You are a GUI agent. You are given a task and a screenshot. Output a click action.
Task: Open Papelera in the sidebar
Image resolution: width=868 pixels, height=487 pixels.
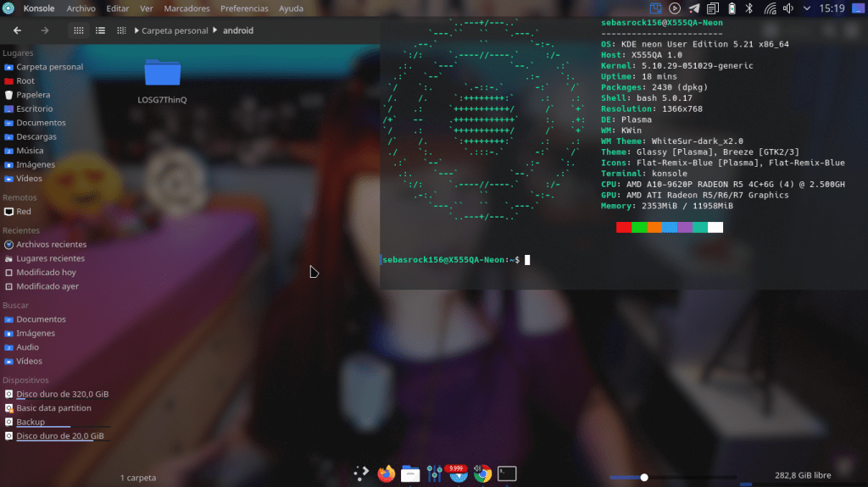(x=33, y=95)
